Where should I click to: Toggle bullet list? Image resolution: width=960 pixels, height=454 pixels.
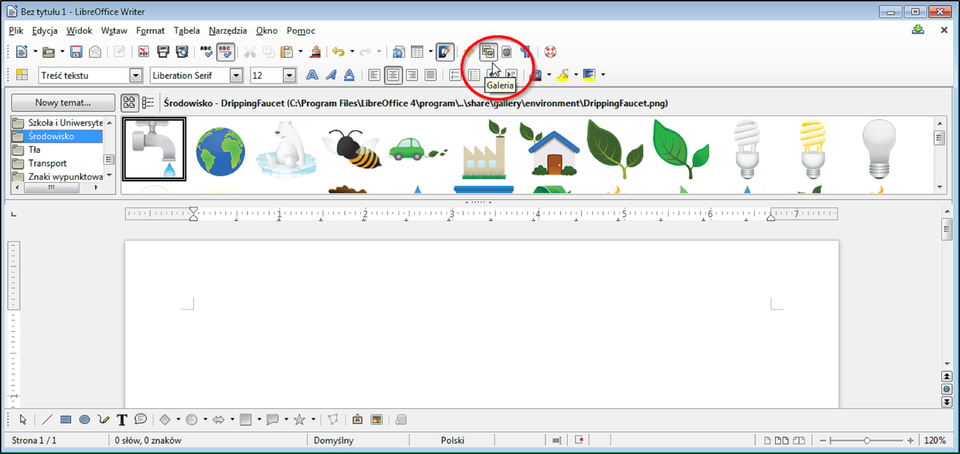point(474,75)
